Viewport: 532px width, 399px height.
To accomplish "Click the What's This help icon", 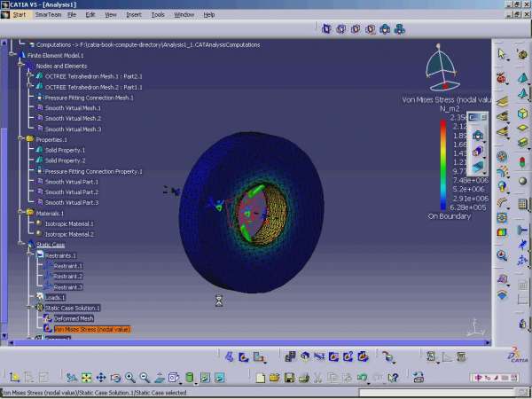I will click(393, 378).
